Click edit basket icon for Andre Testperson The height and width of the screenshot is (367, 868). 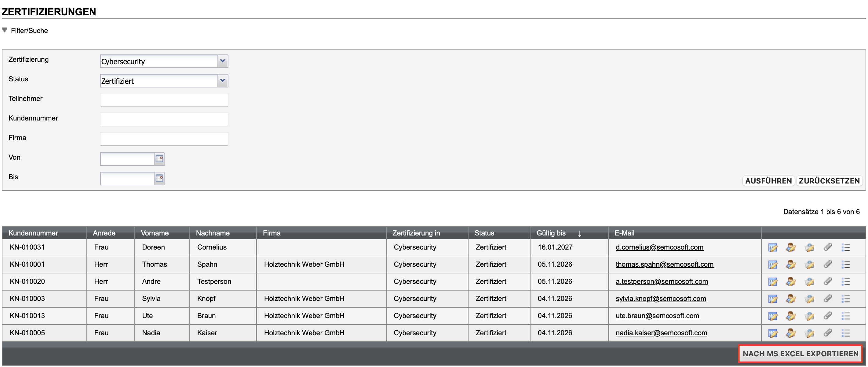tap(809, 282)
